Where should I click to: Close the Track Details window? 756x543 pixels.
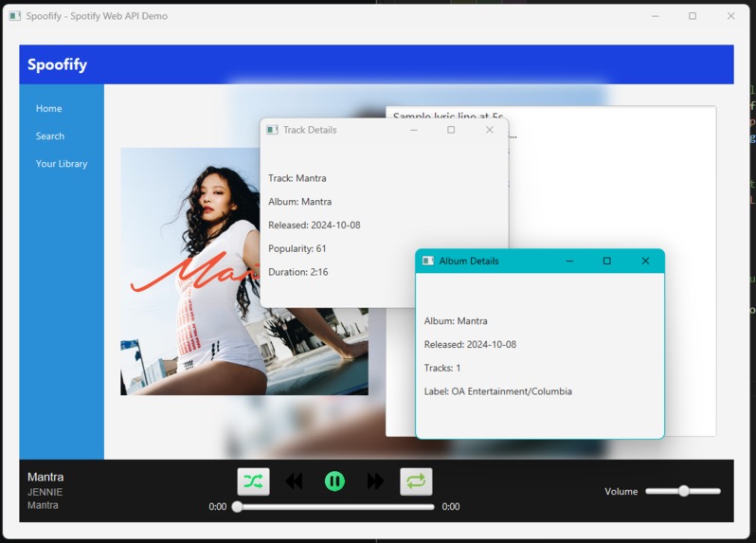pyautogui.click(x=490, y=130)
